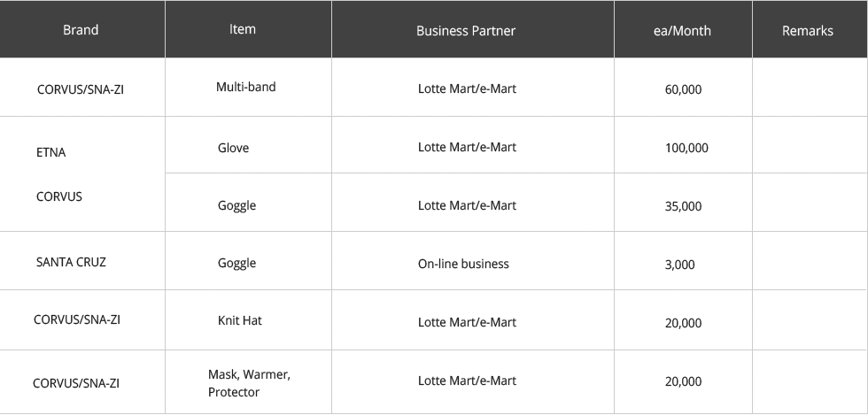This screenshot has height=415, width=868.
Task: Select the 35,000 quantity cell
Action: coord(683,206)
